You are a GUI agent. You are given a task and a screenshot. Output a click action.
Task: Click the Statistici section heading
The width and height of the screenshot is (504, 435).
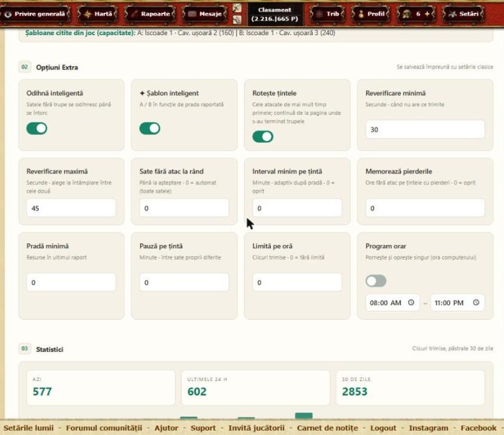click(50, 349)
